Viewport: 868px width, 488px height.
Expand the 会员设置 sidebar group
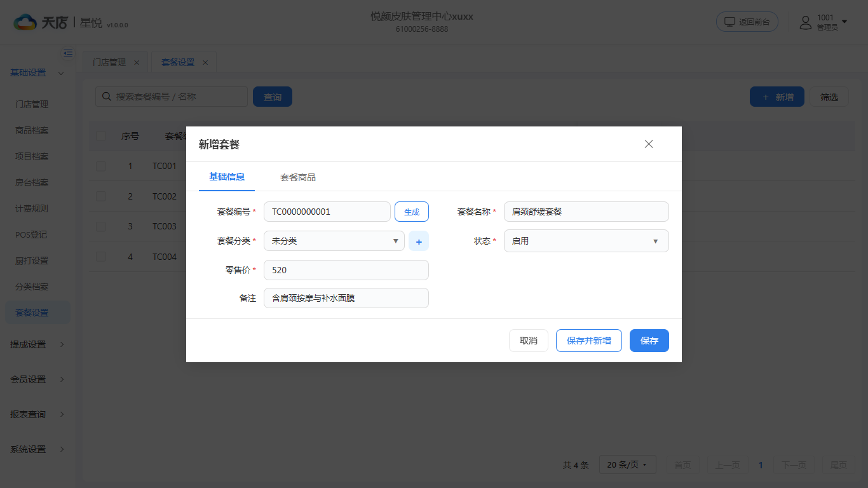(x=37, y=379)
